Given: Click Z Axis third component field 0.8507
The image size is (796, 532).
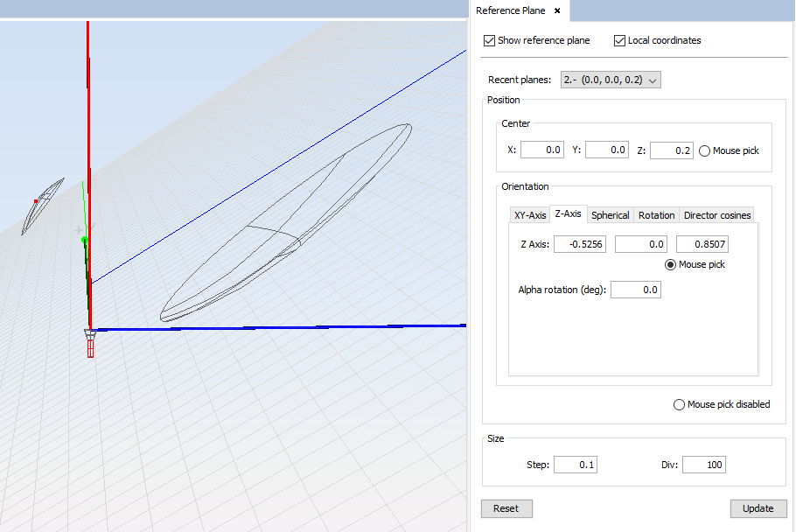Looking at the screenshot, I should click(x=702, y=244).
